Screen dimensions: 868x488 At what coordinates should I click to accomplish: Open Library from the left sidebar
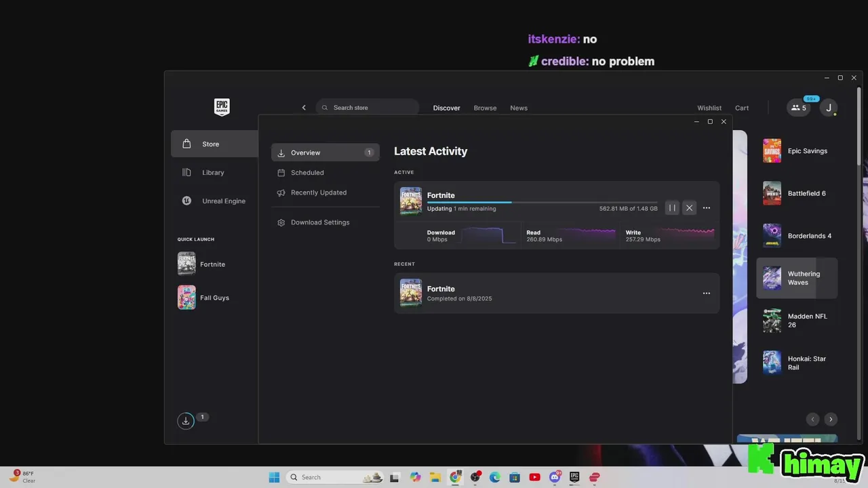coord(214,172)
